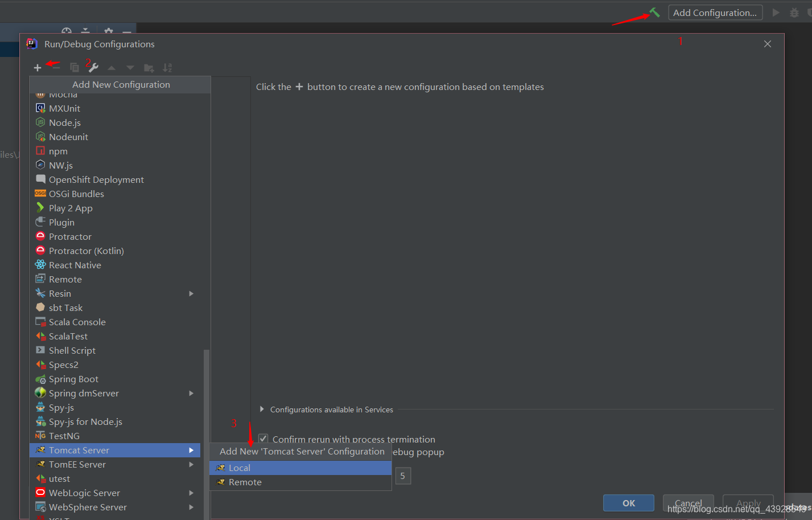The width and height of the screenshot is (812, 520).
Task: Click the temporary configurations limit field
Action: click(x=402, y=476)
